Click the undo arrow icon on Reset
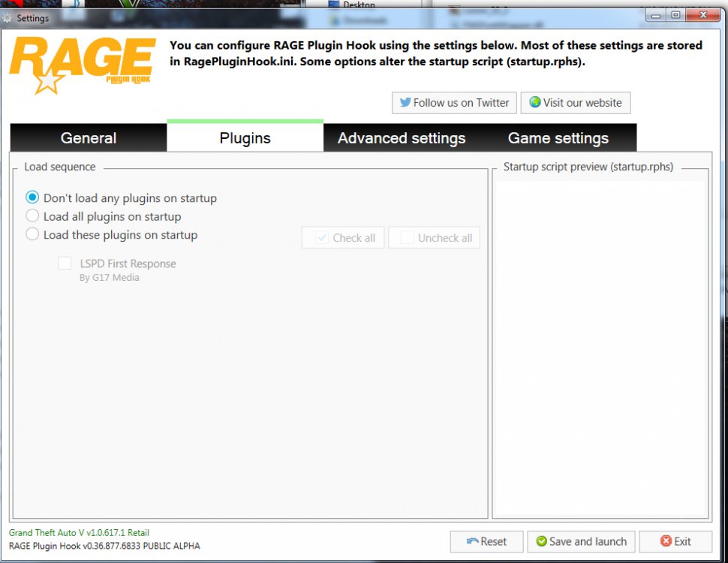Image resolution: width=728 pixels, height=563 pixels. tap(473, 541)
